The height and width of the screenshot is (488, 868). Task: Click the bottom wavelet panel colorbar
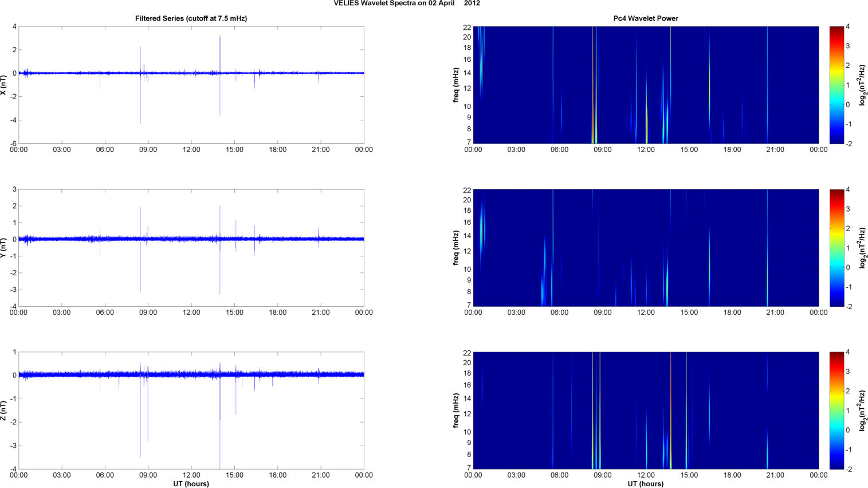[836, 411]
